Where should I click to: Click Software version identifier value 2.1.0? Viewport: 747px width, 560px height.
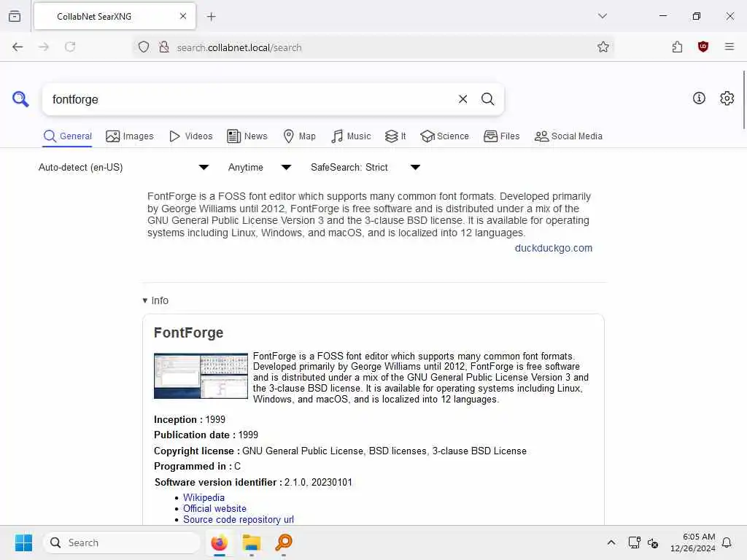(x=295, y=483)
